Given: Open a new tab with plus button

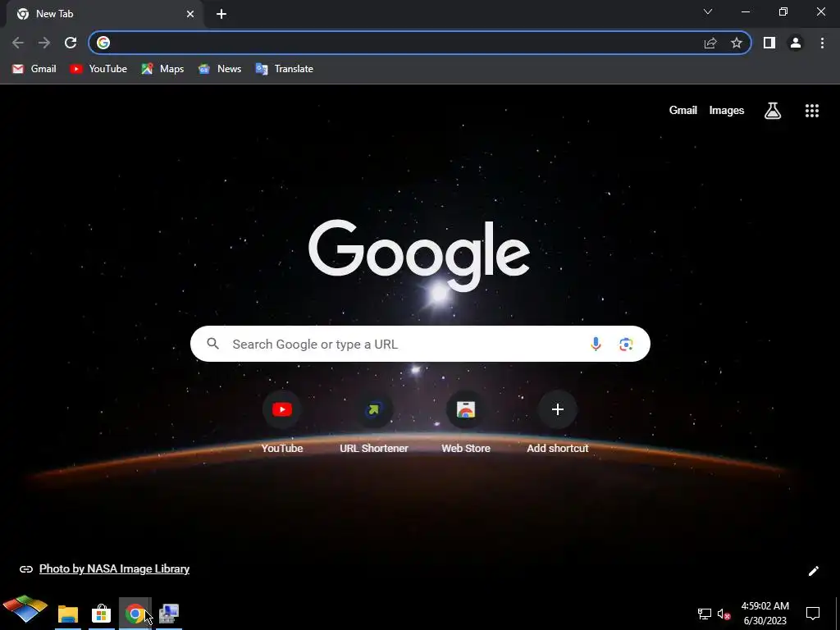Looking at the screenshot, I should [x=221, y=14].
